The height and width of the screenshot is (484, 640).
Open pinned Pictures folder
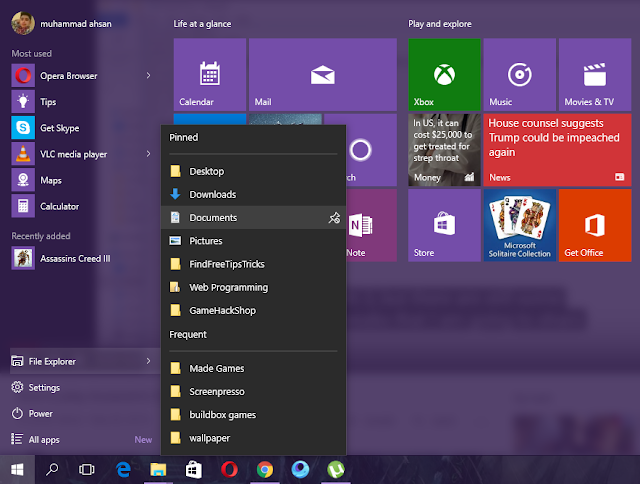[x=253, y=241]
